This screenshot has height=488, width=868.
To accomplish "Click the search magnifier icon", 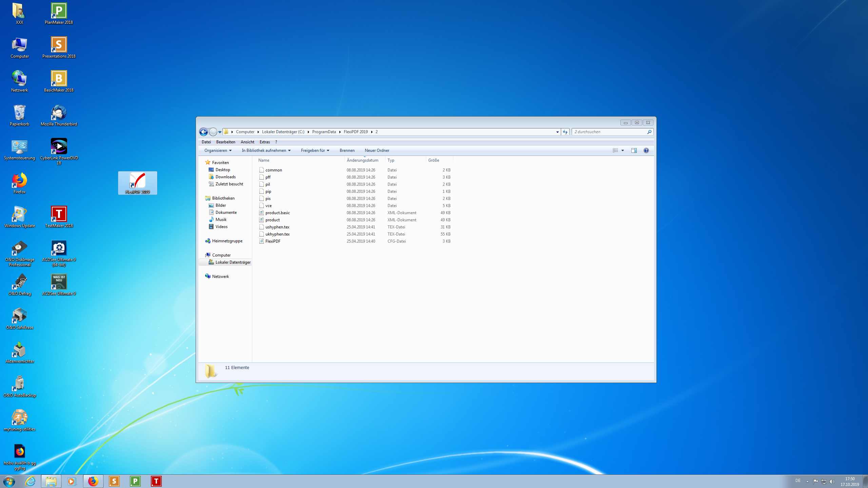I will pos(649,132).
